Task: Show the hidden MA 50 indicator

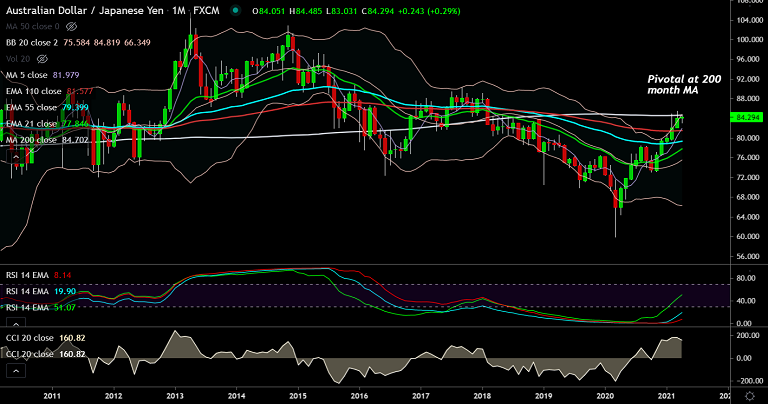Action: (72, 26)
